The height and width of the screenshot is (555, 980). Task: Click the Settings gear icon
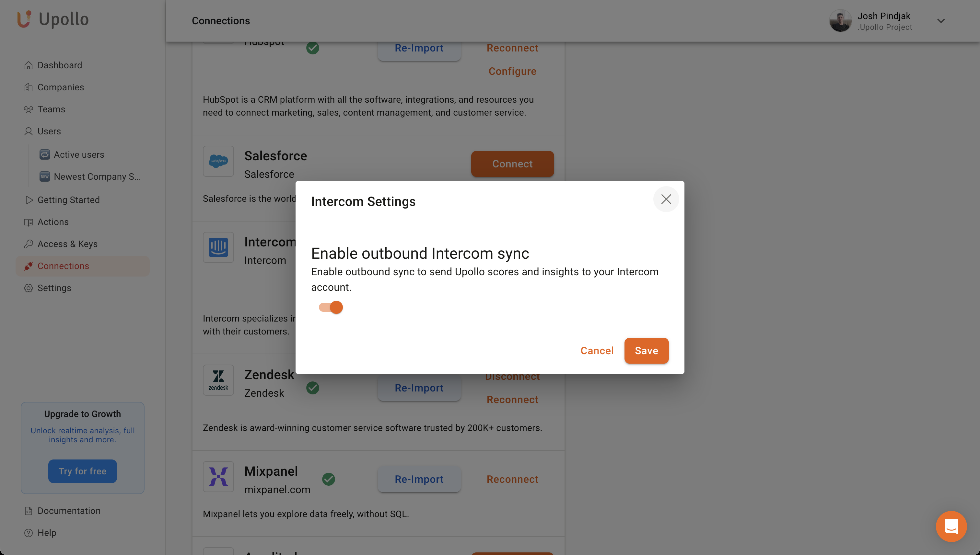click(28, 288)
